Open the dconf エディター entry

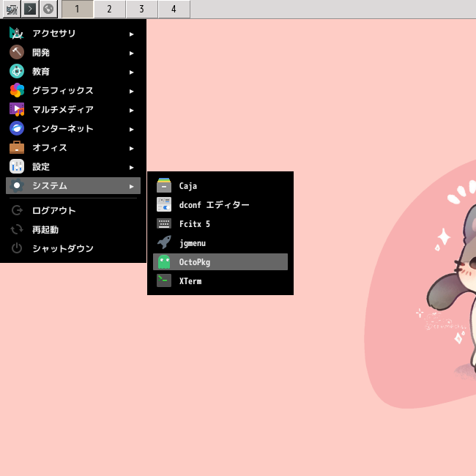220,205
